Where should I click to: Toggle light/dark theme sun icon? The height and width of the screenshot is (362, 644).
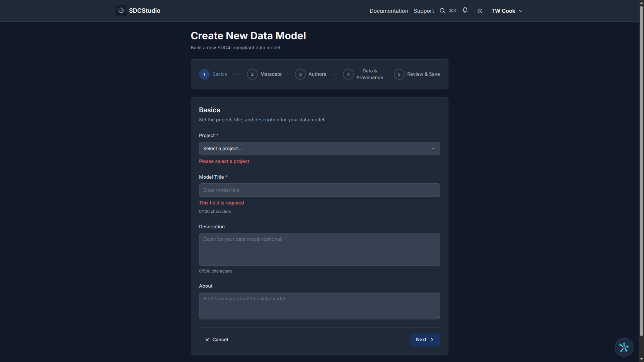[x=480, y=11]
